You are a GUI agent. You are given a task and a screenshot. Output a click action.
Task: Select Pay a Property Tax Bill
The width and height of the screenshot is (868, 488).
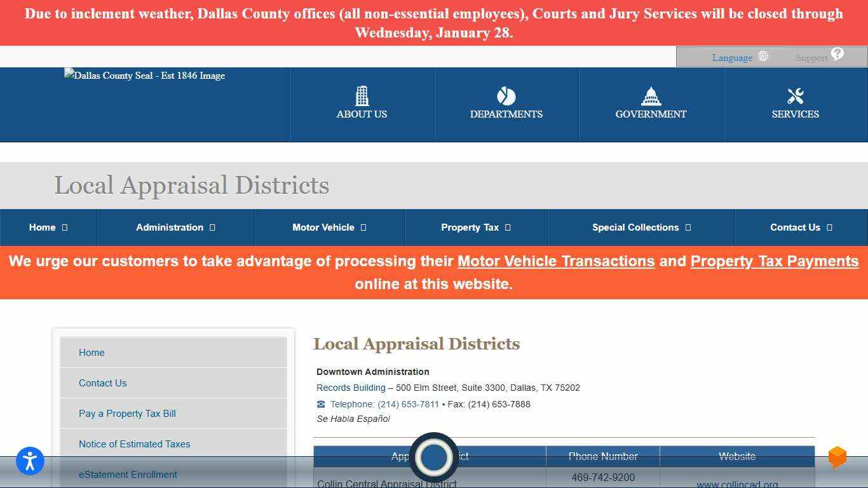[127, 413]
